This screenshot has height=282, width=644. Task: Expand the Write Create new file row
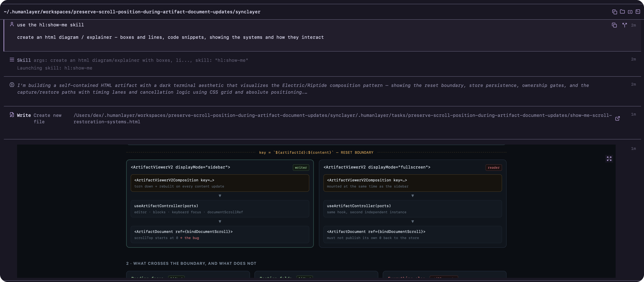click(322, 123)
